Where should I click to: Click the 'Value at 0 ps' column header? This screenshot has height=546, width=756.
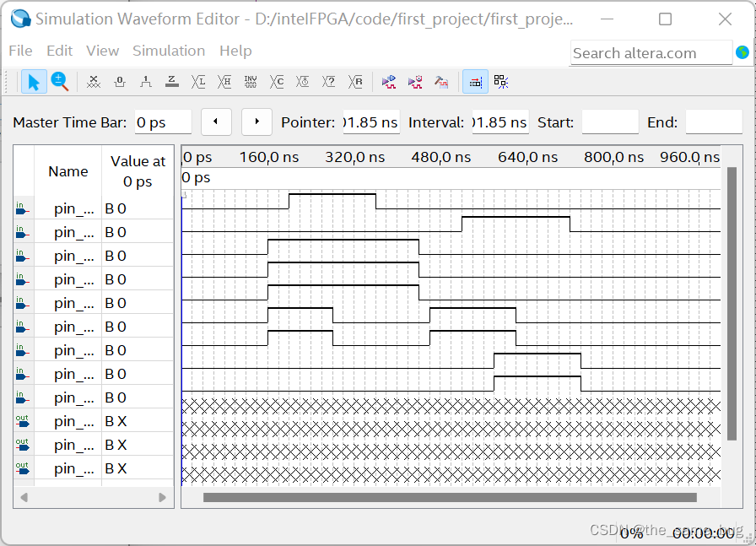(138, 171)
